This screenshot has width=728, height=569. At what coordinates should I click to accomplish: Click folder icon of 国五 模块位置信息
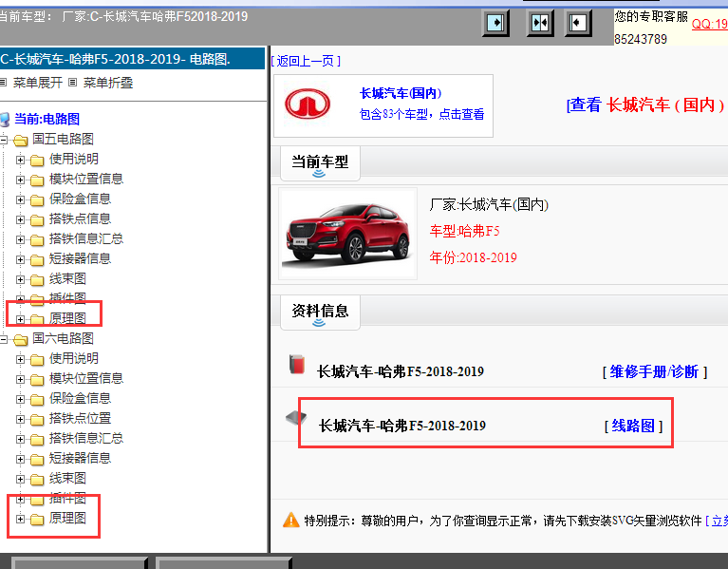click(37, 180)
